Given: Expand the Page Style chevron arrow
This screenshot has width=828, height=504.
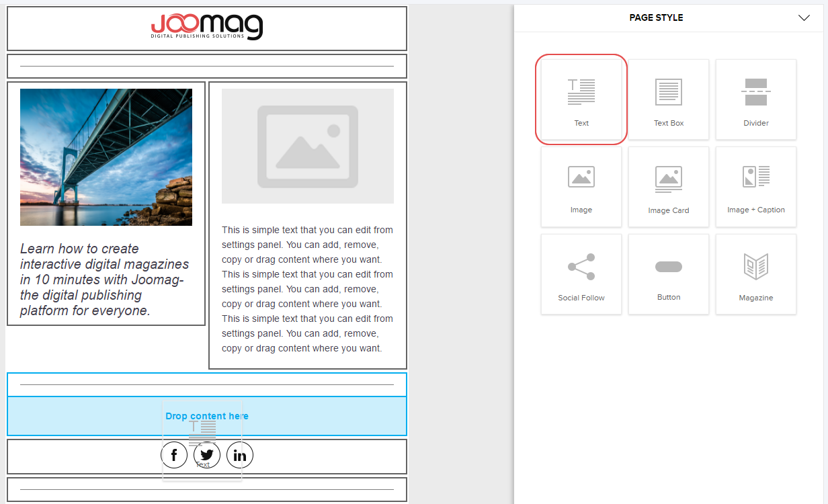Looking at the screenshot, I should click(x=804, y=18).
